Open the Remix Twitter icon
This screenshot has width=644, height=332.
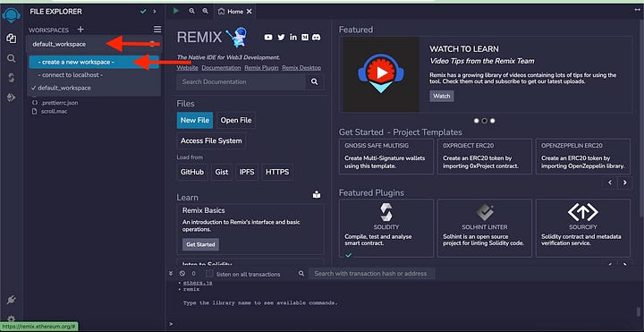click(x=281, y=38)
